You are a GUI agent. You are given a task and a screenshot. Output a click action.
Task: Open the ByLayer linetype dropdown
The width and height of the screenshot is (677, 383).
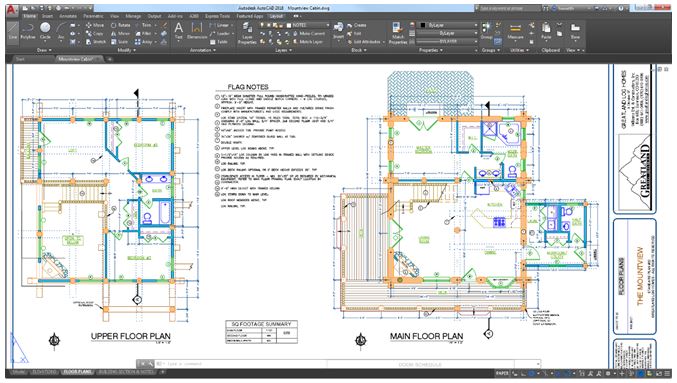(x=447, y=41)
